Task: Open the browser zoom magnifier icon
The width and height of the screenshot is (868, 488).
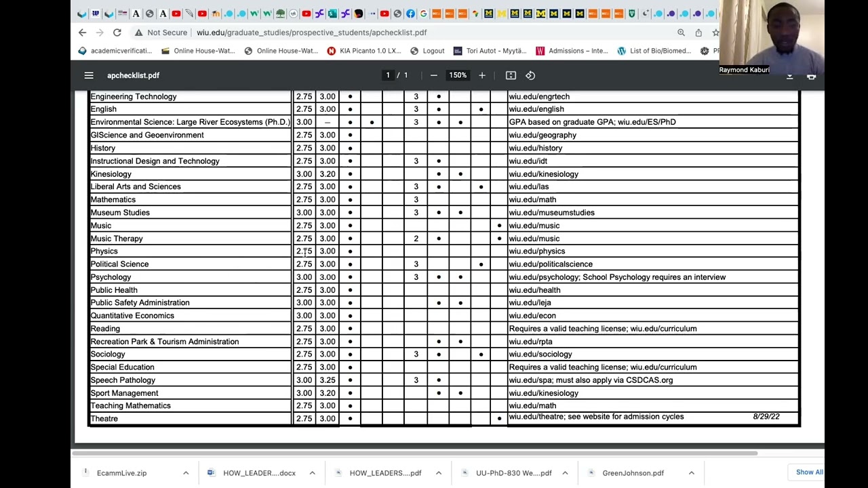Action: pos(681,33)
